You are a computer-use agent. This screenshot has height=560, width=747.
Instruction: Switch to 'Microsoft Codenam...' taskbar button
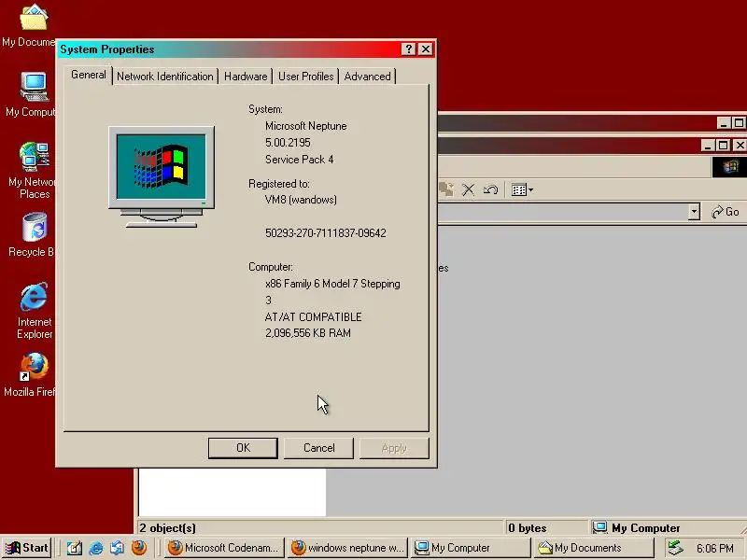(x=224, y=548)
